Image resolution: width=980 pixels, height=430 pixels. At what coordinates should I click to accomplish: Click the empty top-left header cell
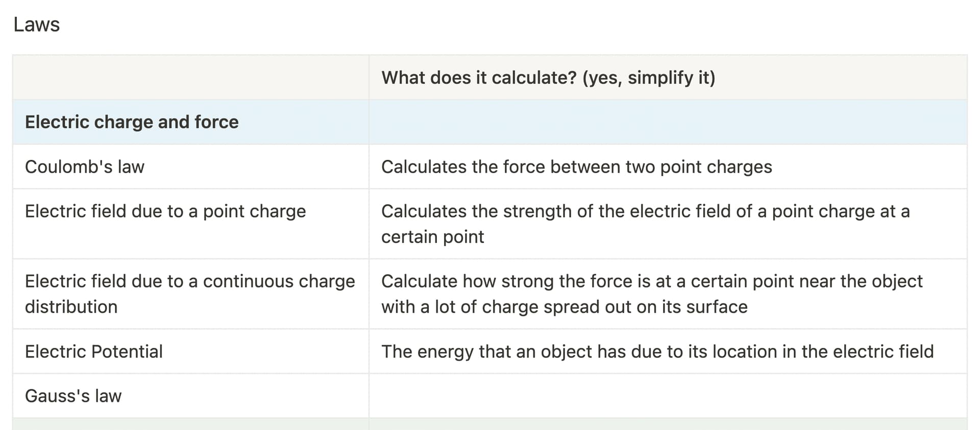click(x=191, y=78)
